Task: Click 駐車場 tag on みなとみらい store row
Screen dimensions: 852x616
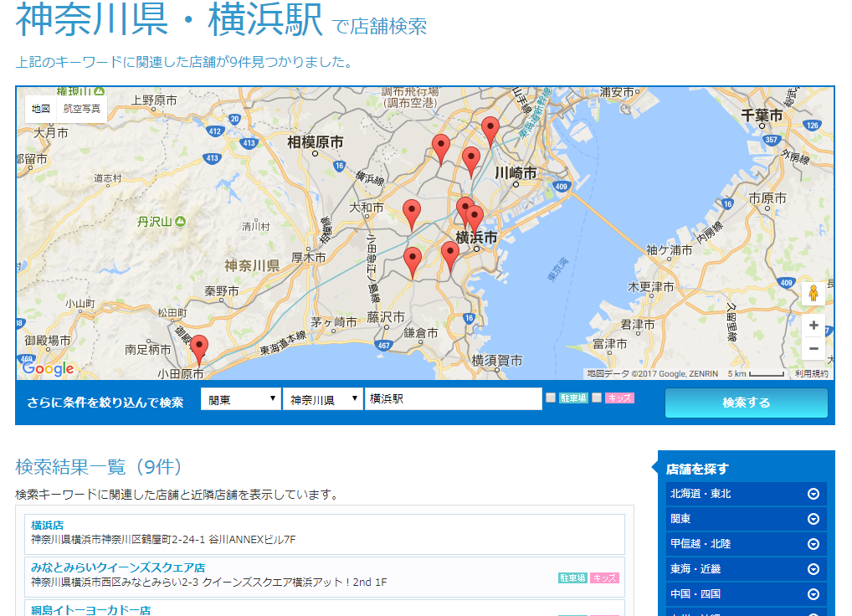Action: coord(572,578)
